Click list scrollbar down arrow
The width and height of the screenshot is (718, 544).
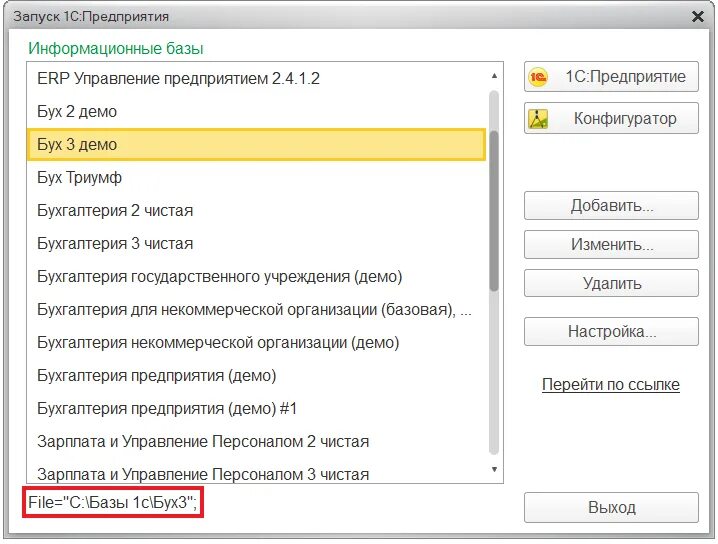coord(494,469)
